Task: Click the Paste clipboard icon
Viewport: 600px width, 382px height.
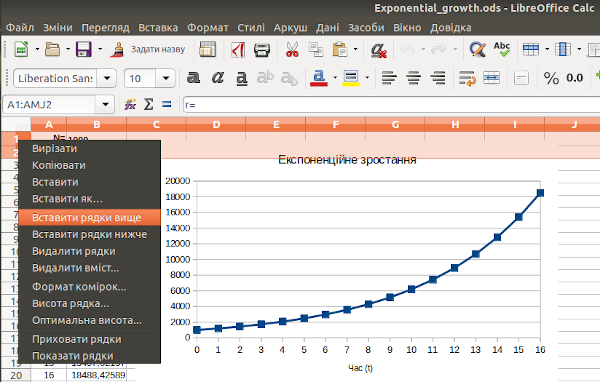Action: tap(340, 49)
